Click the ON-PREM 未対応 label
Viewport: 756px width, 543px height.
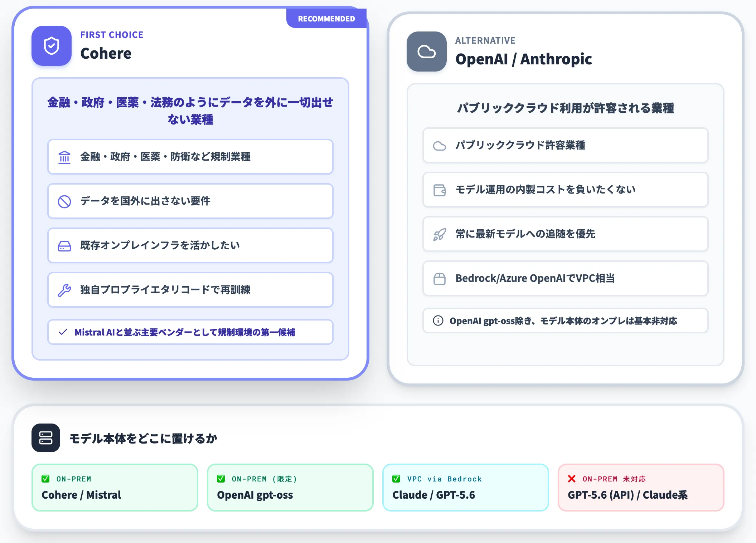coord(614,479)
